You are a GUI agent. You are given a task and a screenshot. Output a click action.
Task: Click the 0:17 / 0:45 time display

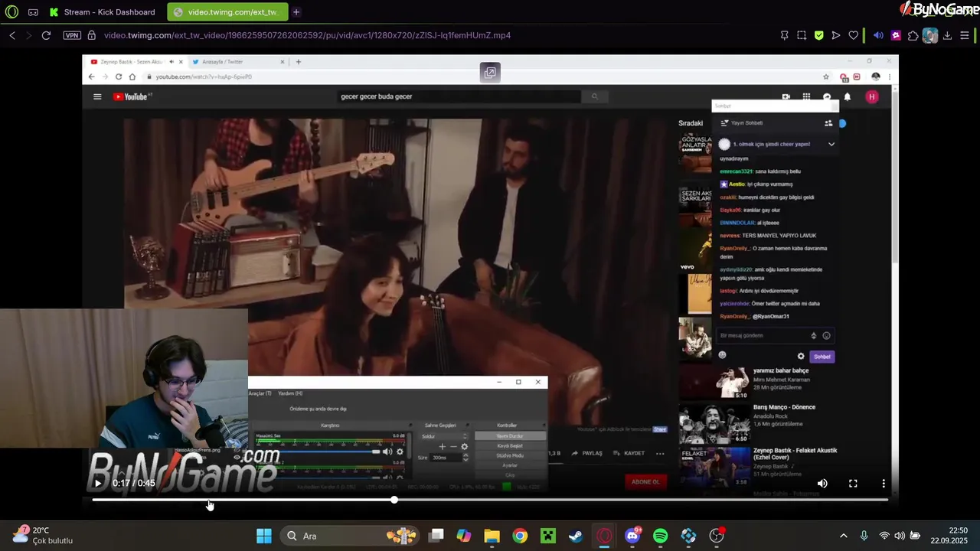tap(134, 483)
